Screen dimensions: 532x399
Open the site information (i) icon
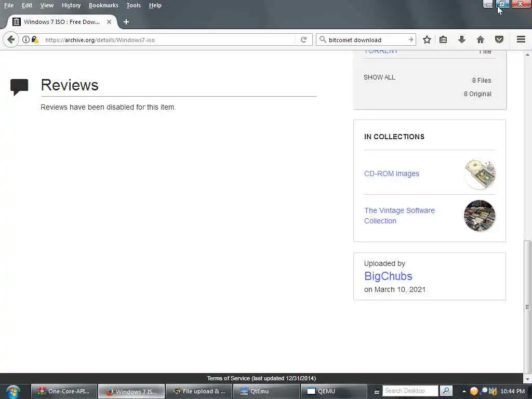click(x=26, y=39)
